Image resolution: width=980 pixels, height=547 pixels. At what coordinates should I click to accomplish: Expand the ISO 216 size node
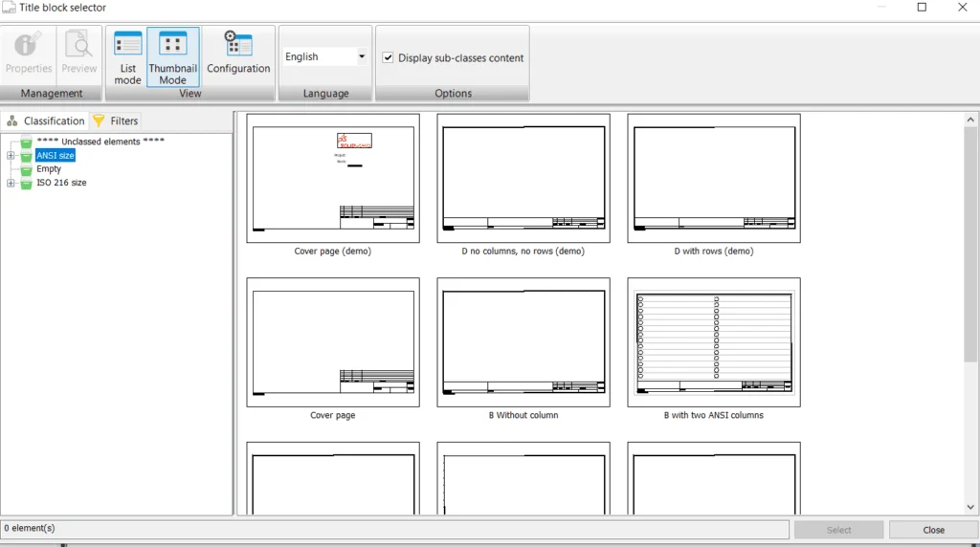(x=11, y=183)
